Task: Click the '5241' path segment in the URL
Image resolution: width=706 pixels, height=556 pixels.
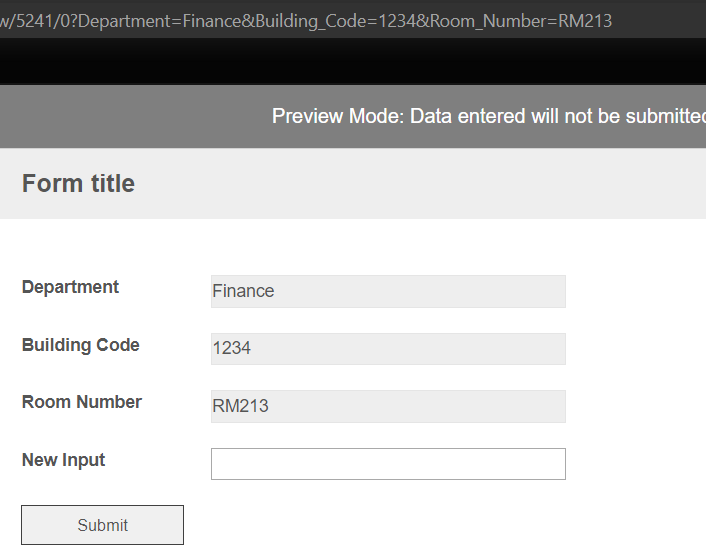Action: 34,21
